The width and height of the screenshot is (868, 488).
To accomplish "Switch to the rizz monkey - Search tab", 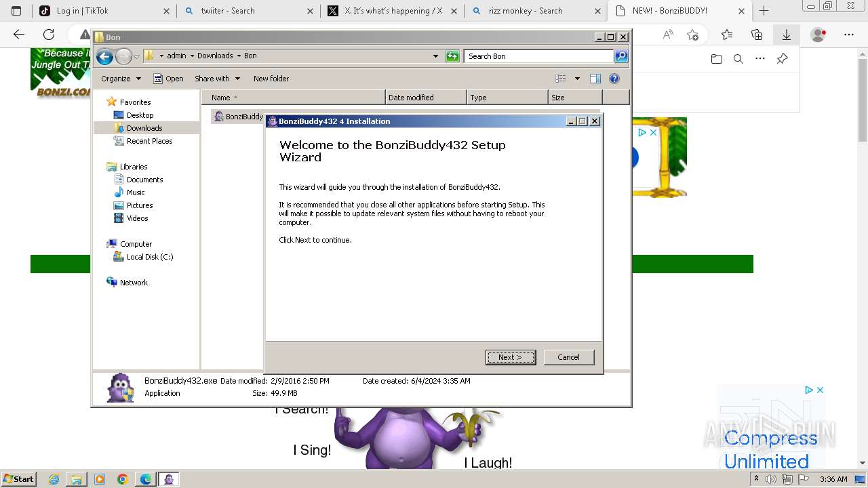I will pyautogui.click(x=536, y=11).
